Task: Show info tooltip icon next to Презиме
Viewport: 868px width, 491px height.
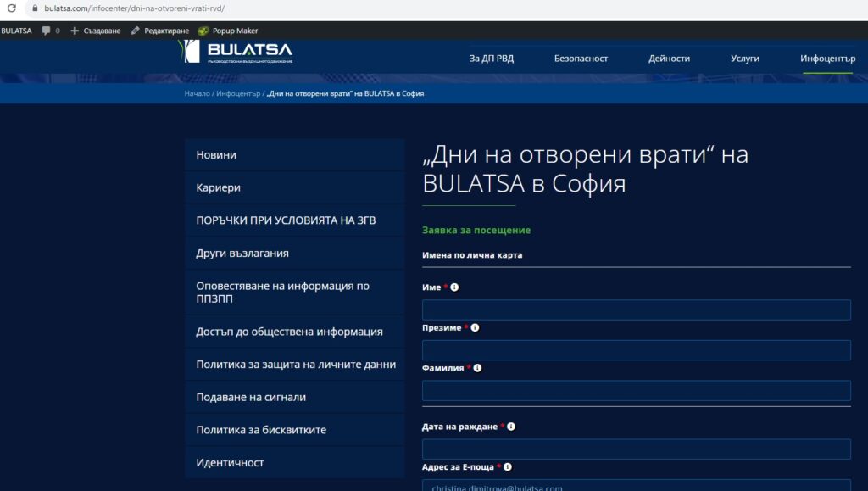Action: (x=475, y=327)
